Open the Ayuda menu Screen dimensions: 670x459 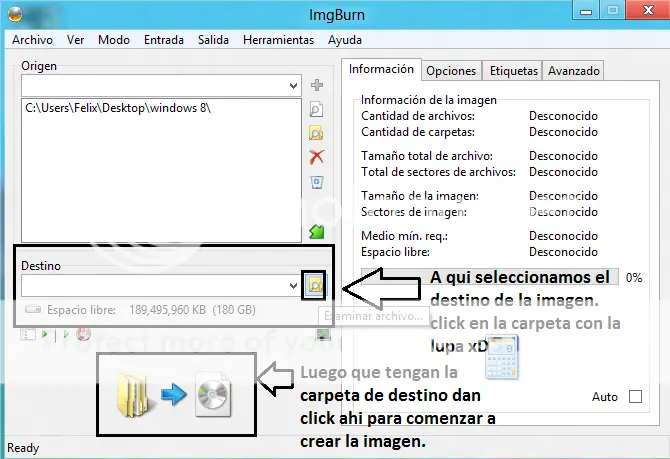point(345,40)
